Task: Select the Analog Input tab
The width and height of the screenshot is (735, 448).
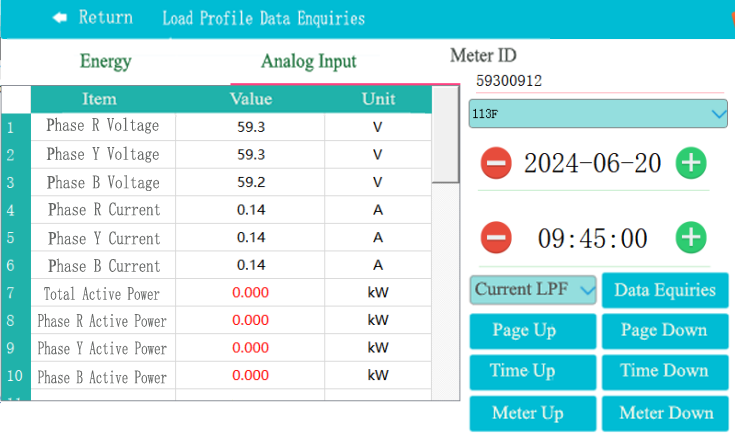Action: pos(308,62)
